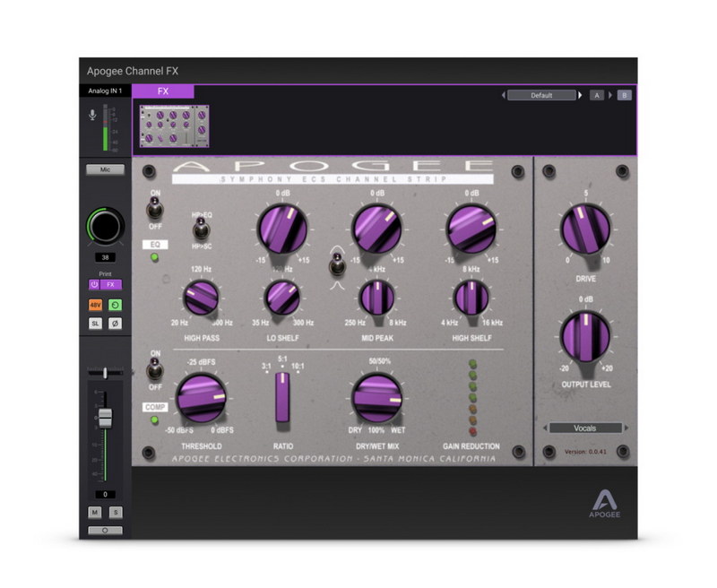
Task: Select the B comparison state
Action: [624, 95]
